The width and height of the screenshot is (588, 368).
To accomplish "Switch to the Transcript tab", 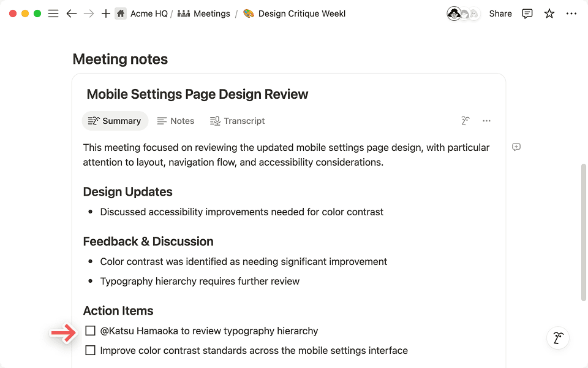I will click(237, 121).
